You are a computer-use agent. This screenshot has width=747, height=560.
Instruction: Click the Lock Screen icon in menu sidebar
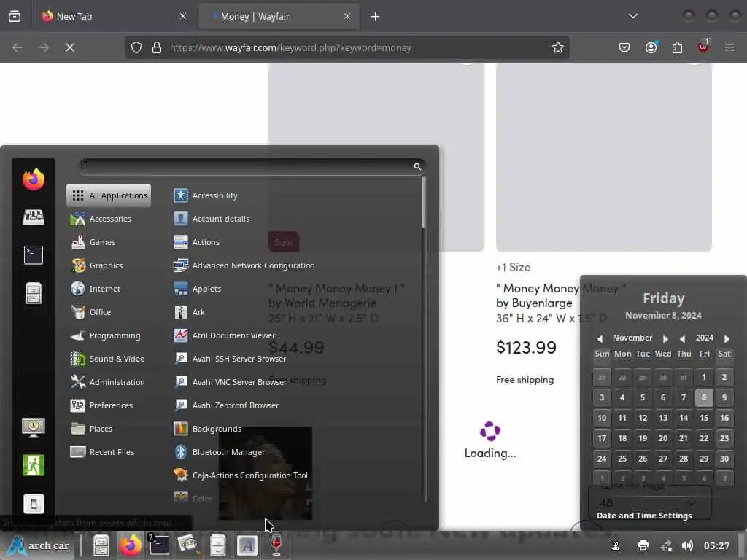pyautogui.click(x=34, y=427)
